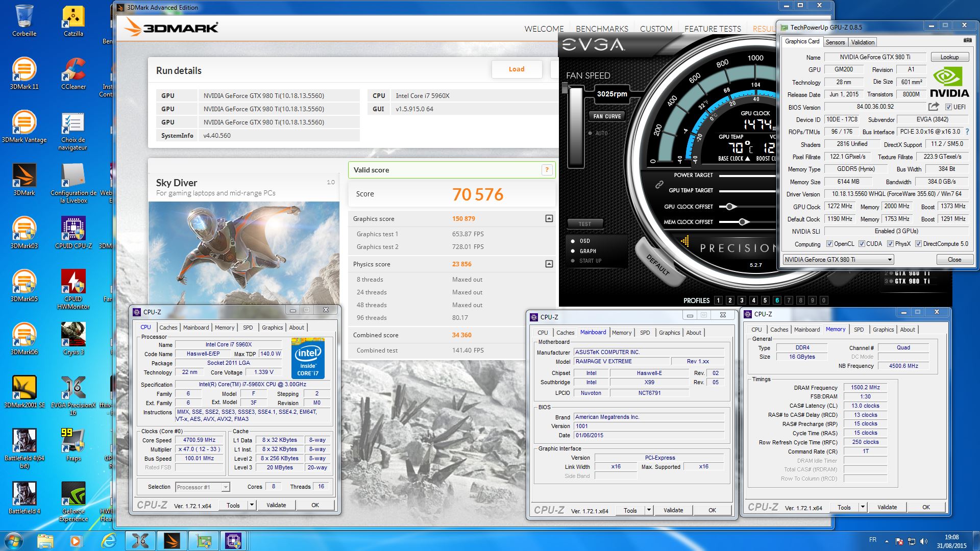
Task: Select the 3DMark Vantage desktop icon
Action: (24, 127)
